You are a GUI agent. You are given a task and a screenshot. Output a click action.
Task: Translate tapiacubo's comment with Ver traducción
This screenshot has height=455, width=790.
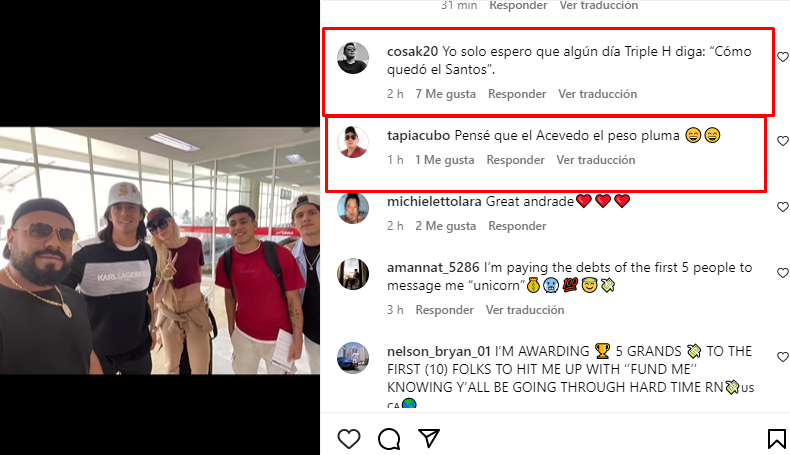click(596, 160)
